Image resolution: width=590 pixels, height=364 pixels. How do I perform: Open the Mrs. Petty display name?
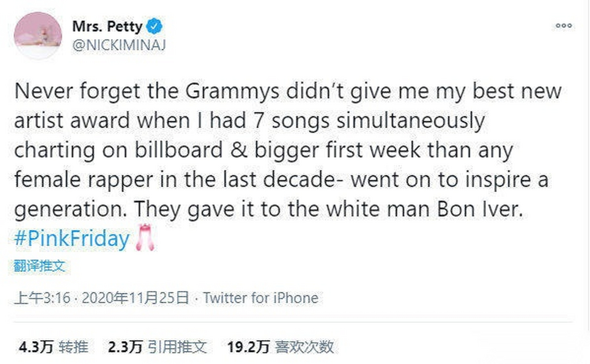coord(107,26)
